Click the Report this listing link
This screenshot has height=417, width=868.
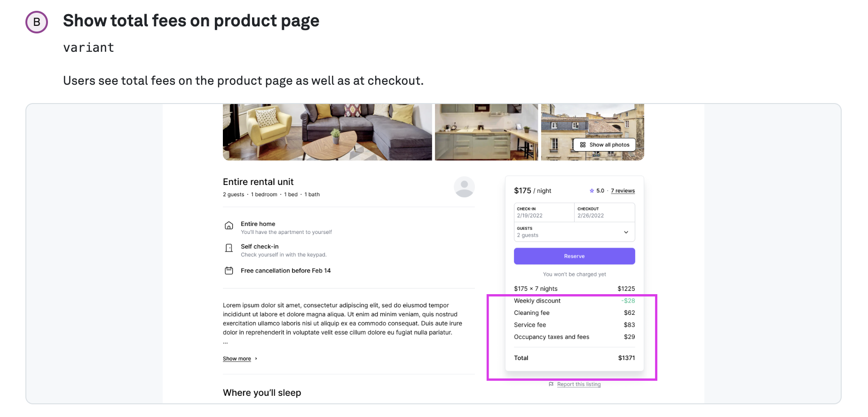[579, 385]
